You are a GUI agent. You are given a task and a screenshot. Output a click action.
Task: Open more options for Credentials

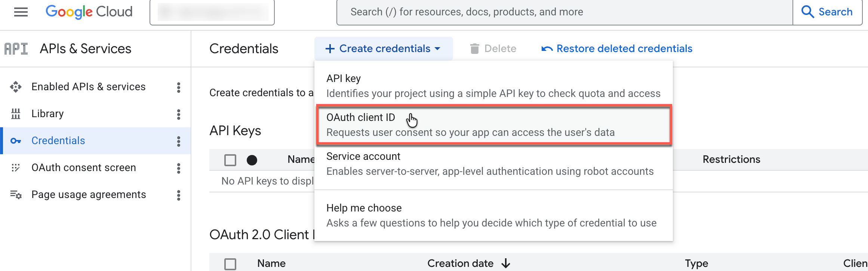179,141
